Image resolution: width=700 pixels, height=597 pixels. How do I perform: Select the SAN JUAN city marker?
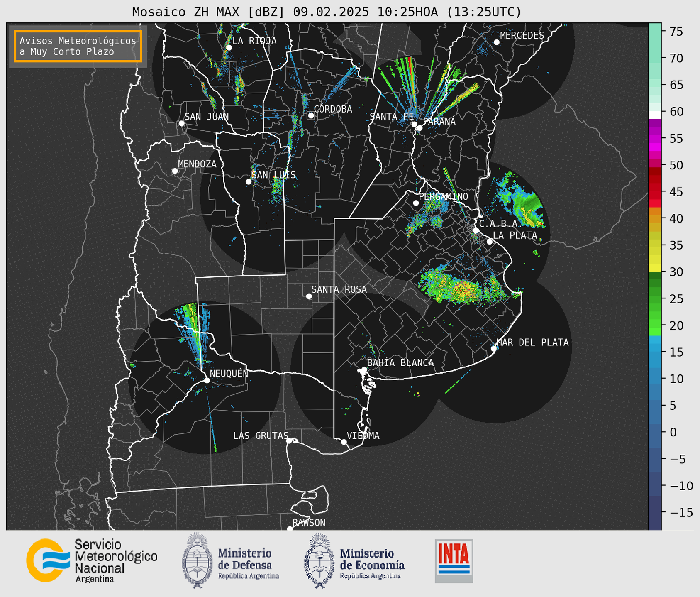point(181,123)
